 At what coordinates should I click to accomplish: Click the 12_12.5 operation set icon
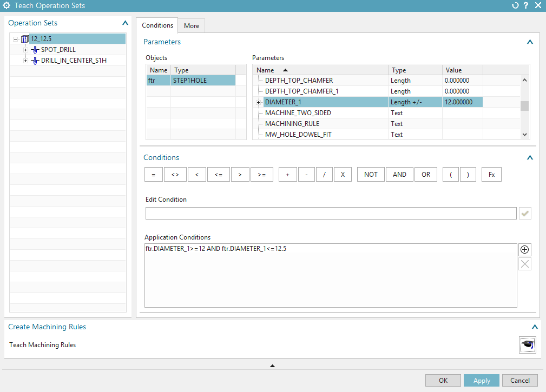[25, 39]
